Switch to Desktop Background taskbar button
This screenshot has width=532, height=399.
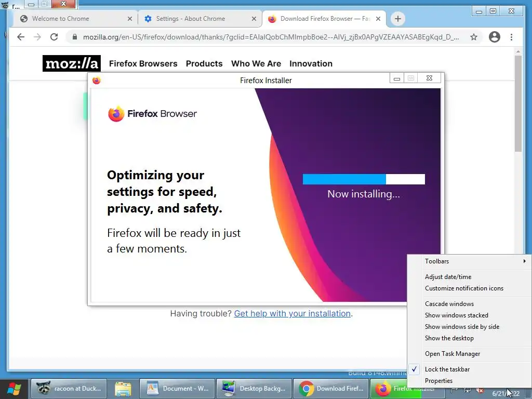[254, 389]
